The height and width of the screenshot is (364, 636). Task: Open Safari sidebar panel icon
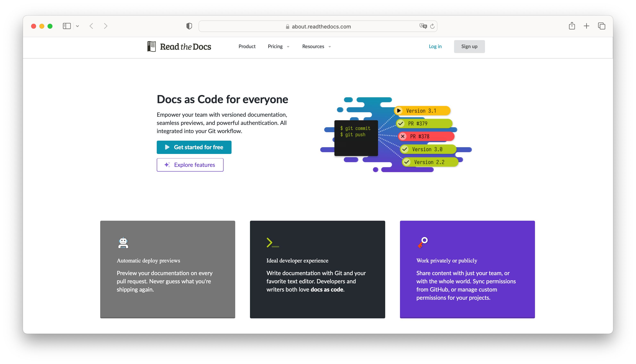[67, 26]
